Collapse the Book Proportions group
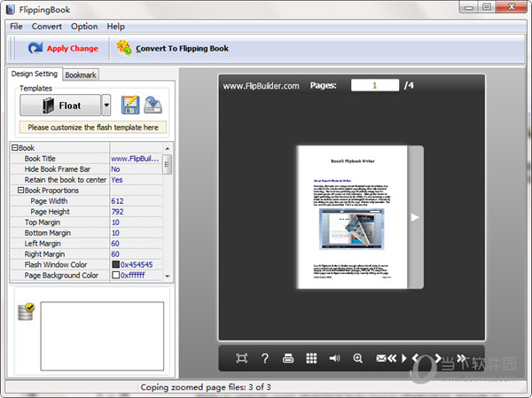 20,190
